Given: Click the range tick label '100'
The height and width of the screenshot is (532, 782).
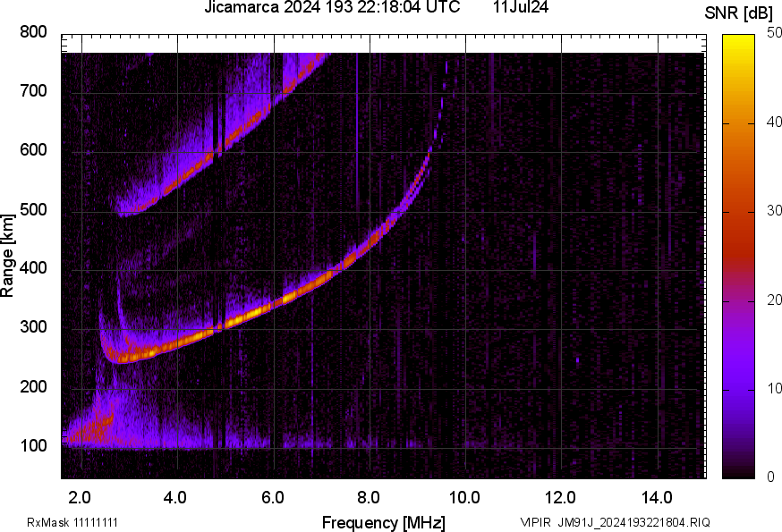Looking at the screenshot, I should tap(33, 445).
